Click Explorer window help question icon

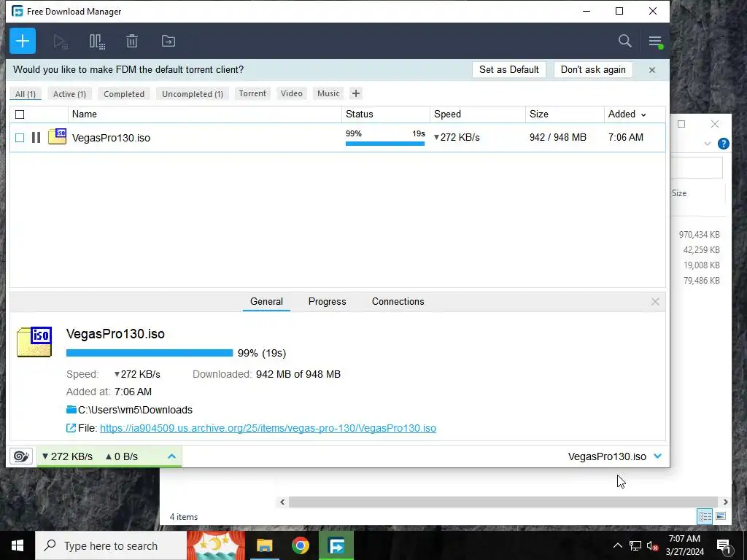tap(723, 144)
